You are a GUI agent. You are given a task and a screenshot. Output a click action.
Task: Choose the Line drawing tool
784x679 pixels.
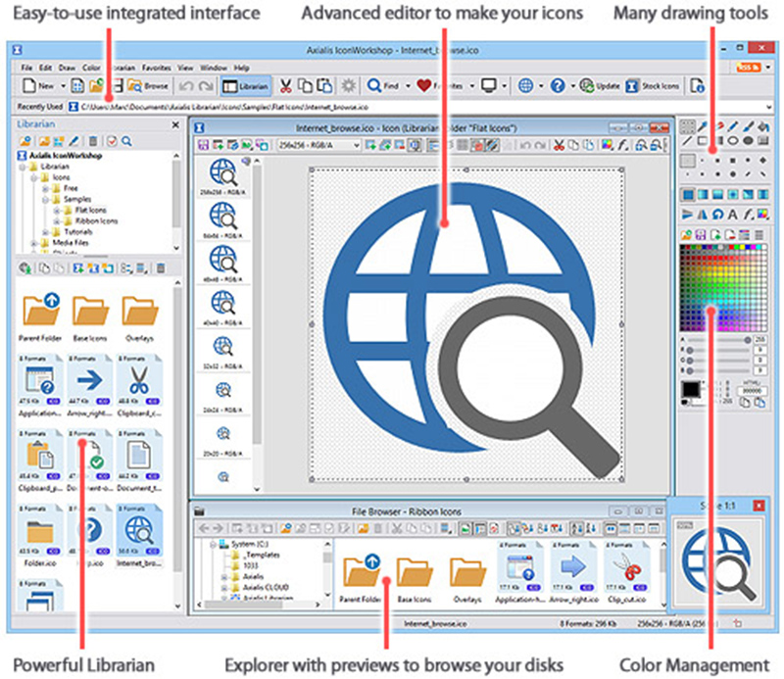pyautogui.click(x=685, y=140)
